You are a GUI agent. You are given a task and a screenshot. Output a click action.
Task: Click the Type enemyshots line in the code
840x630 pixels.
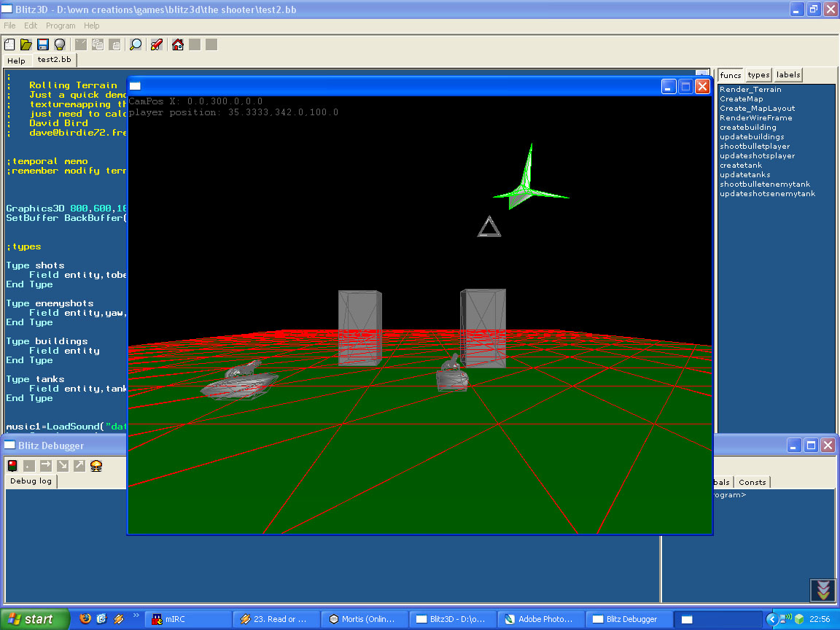[50, 303]
